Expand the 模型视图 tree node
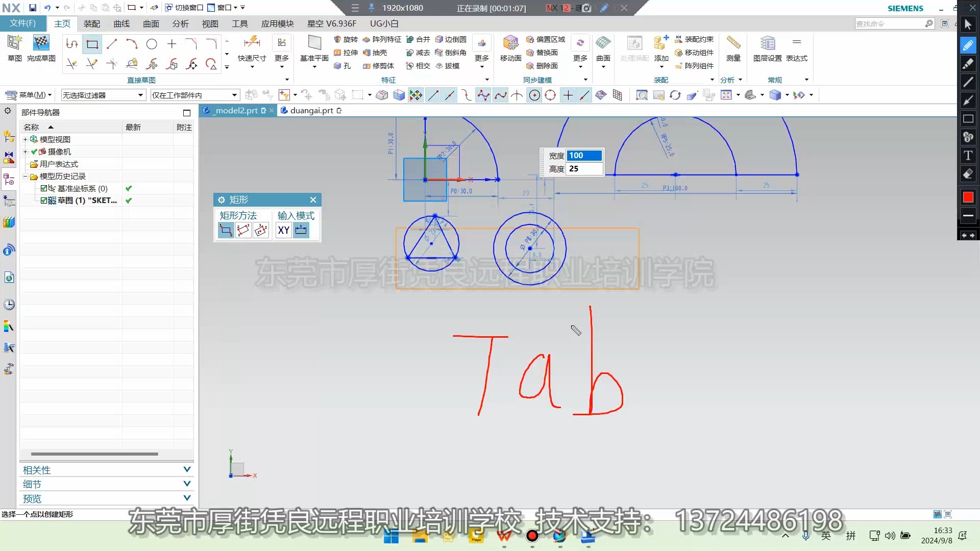 tap(25, 139)
